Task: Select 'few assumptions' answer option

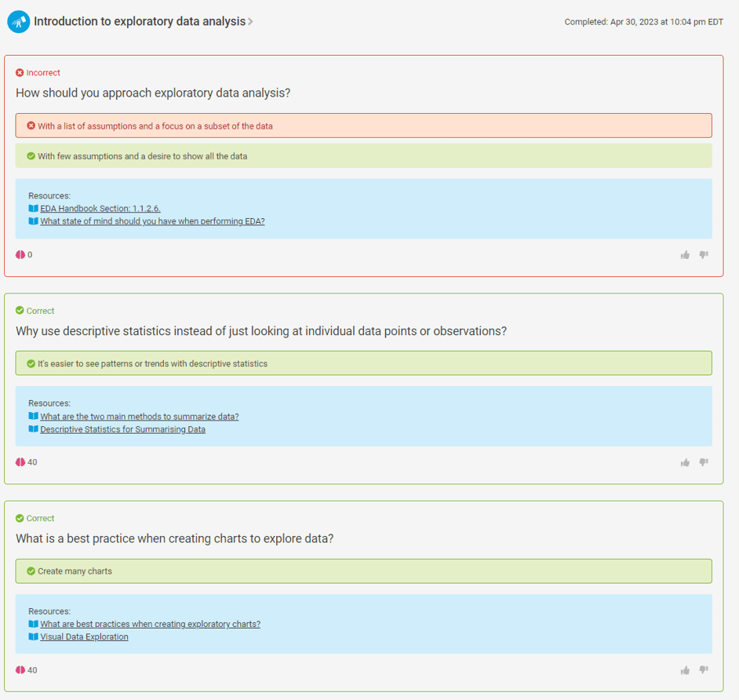Action: [x=363, y=155]
